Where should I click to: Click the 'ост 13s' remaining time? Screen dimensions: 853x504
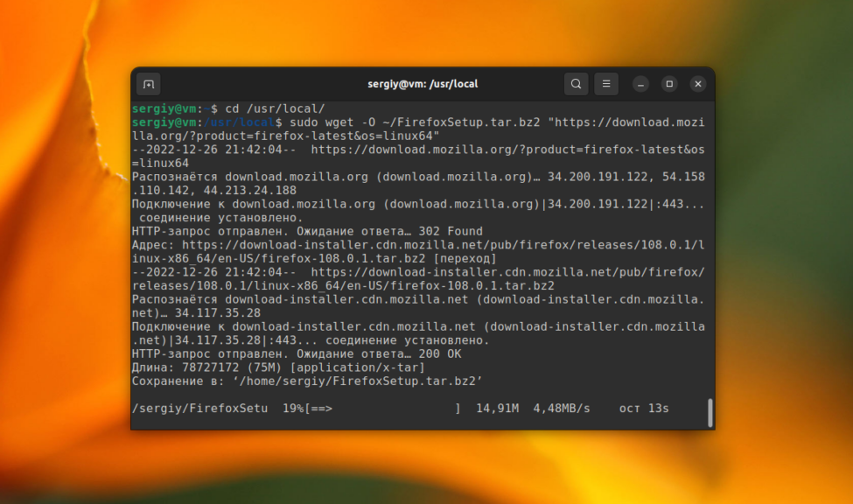point(644,409)
